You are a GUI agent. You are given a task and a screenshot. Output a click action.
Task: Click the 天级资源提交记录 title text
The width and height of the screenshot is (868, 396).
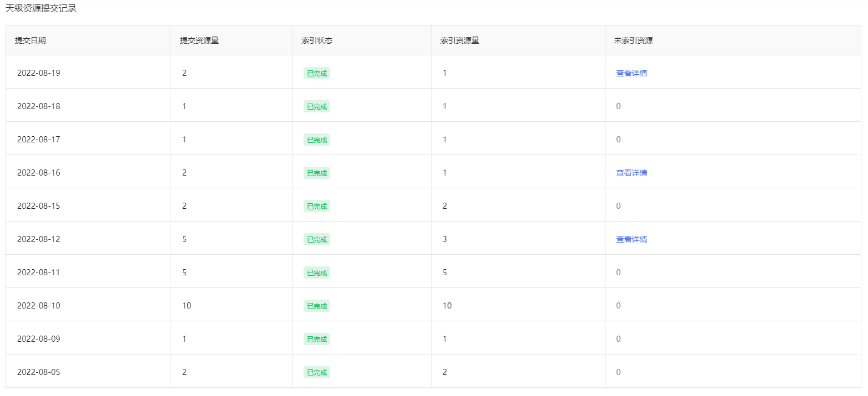point(41,9)
